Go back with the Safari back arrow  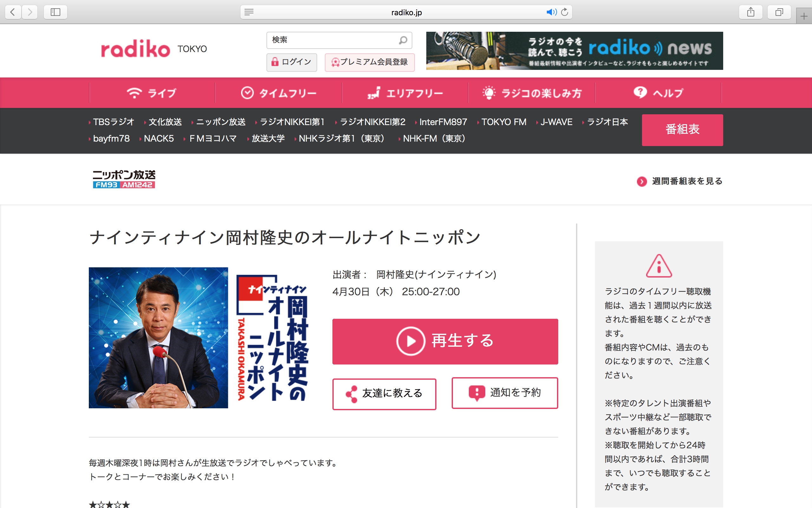13,12
